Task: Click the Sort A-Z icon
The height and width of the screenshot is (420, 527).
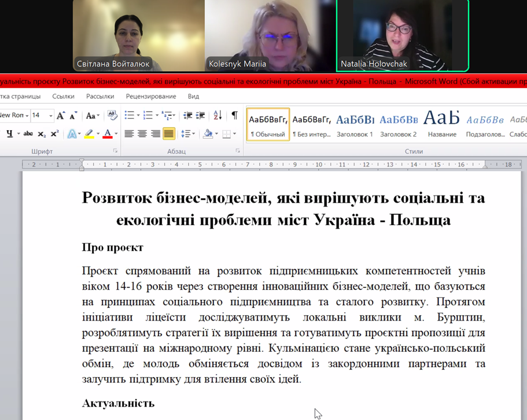Action: 218,116
